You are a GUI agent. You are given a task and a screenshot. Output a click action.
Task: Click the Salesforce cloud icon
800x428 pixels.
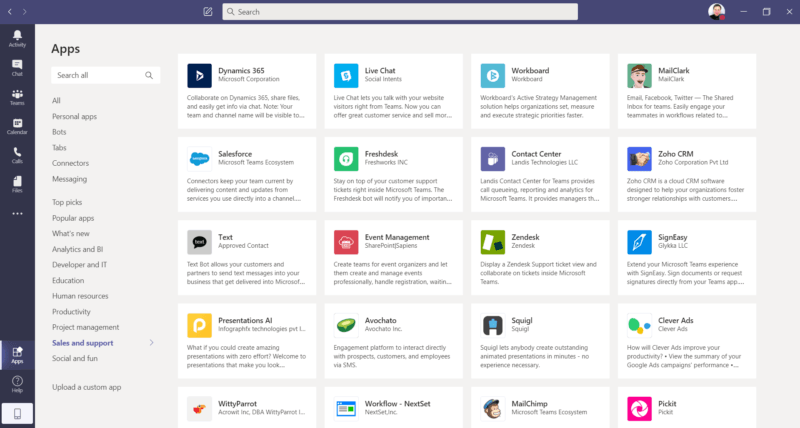pyautogui.click(x=199, y=159)
